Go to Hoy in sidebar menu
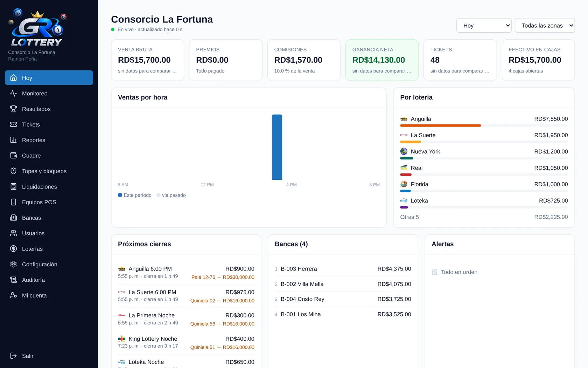588x368 pixels. [49, 78]
